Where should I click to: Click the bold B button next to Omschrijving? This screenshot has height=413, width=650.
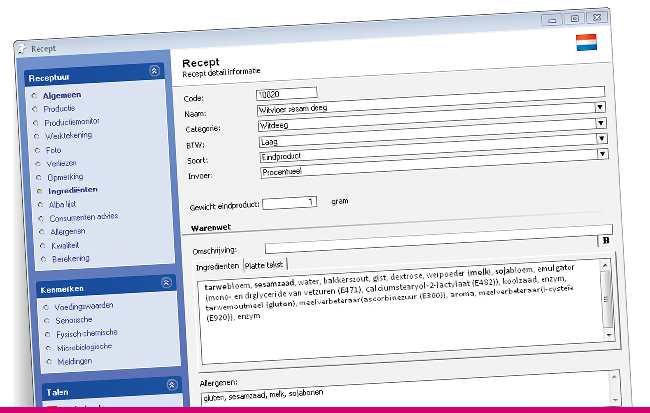606,241
